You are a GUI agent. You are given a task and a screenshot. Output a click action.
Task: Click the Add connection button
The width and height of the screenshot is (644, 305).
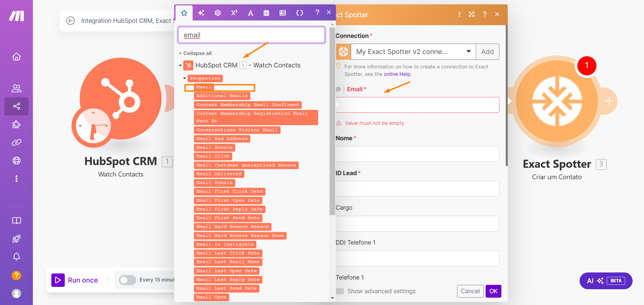point(487,52)
